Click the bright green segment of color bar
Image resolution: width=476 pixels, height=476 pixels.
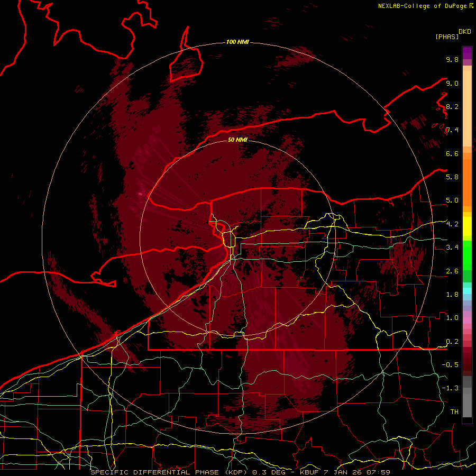point(467,256)
